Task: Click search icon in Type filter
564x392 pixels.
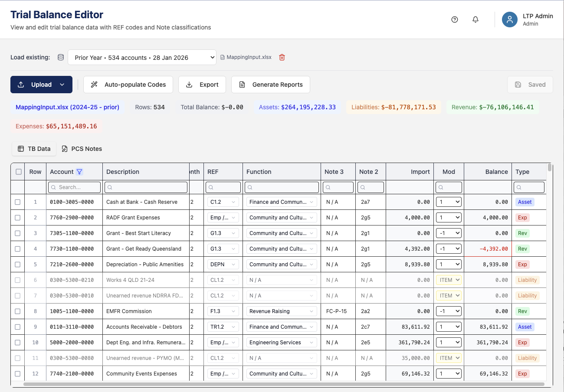Action: click(x=518, y=187)
